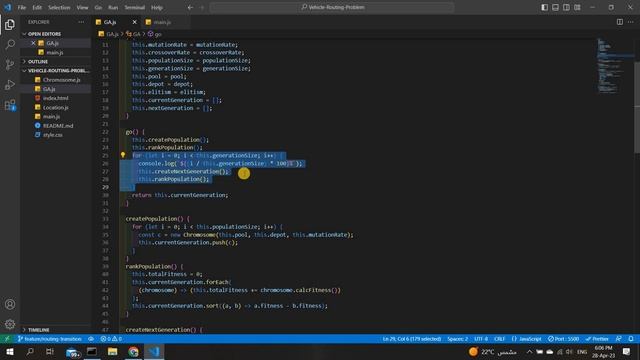The height and width of the screenshot is (360, 640).
Task: Click the go method breadcrumb
Action: (155, 34)
